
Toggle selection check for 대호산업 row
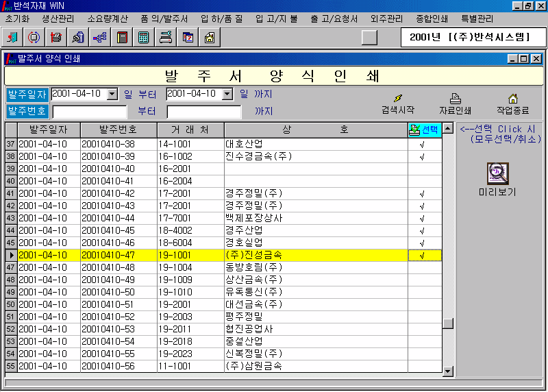coord(424,144)
